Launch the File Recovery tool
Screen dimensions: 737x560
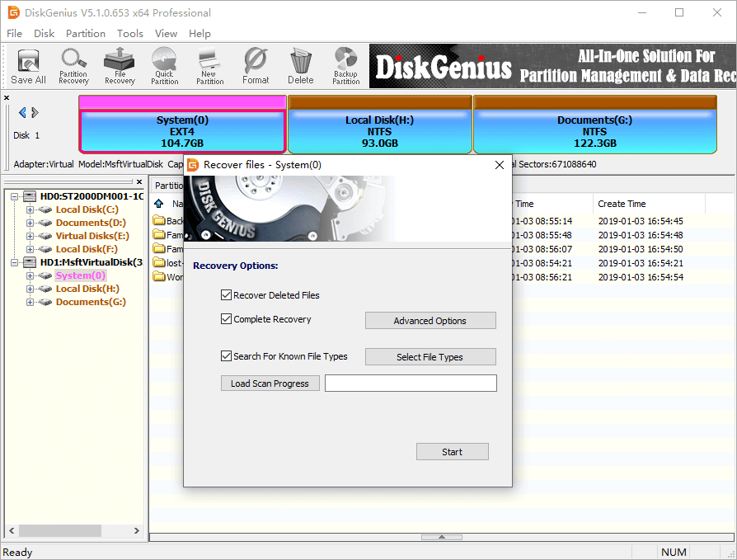120,66
